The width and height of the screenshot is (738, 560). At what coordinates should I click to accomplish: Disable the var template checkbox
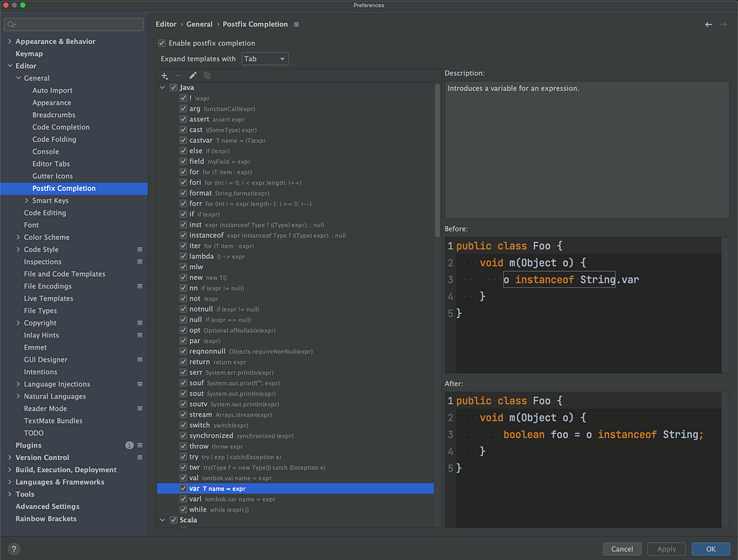click(x=184, y=489)
